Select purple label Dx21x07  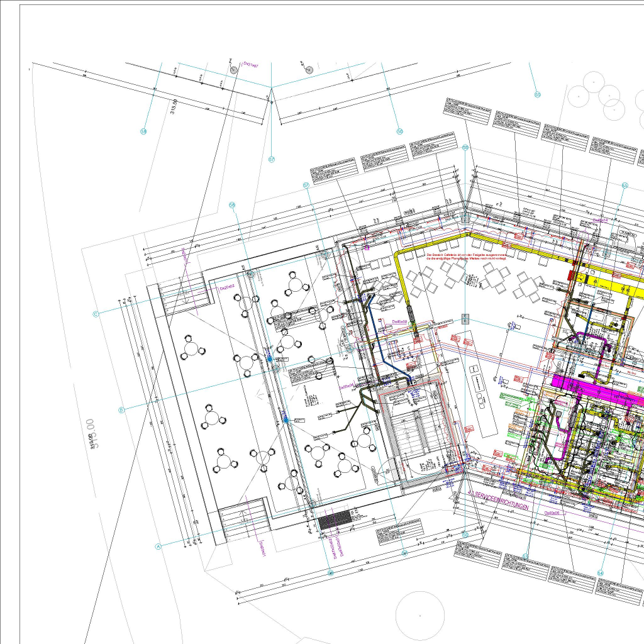[x=250, y=65]
